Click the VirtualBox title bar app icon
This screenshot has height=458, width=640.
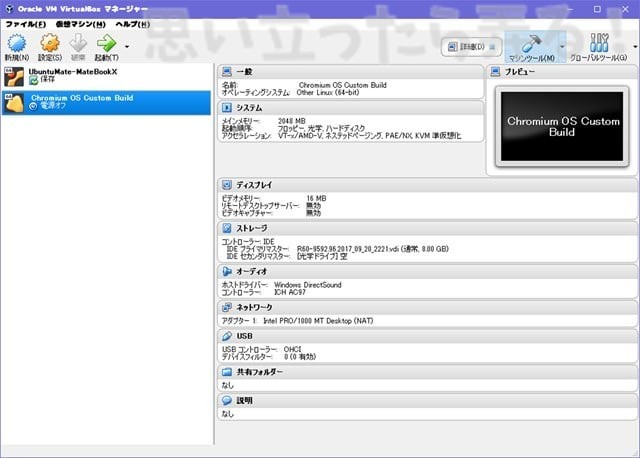tap(9, 9)
